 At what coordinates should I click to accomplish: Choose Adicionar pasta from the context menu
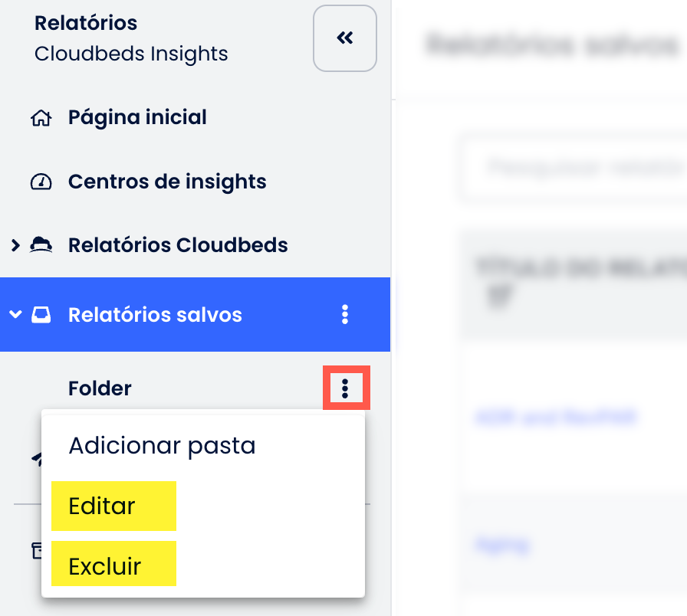[x=162, y=446]
